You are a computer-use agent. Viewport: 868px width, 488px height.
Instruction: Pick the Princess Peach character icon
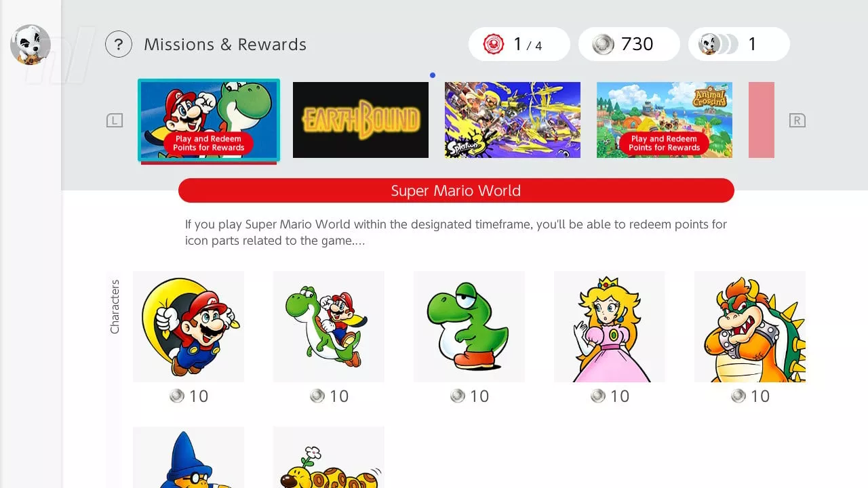pyautogui.click(x=610, y=327)
